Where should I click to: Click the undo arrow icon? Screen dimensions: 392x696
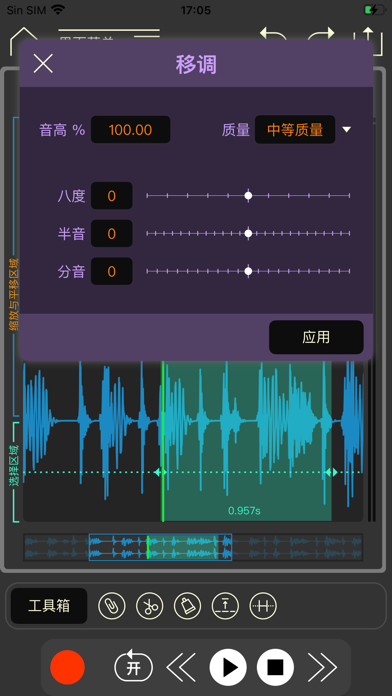(273, 35)
